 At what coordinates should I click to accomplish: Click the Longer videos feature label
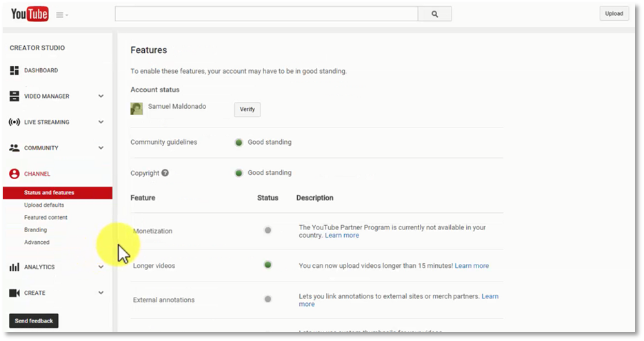pos(154,266)
